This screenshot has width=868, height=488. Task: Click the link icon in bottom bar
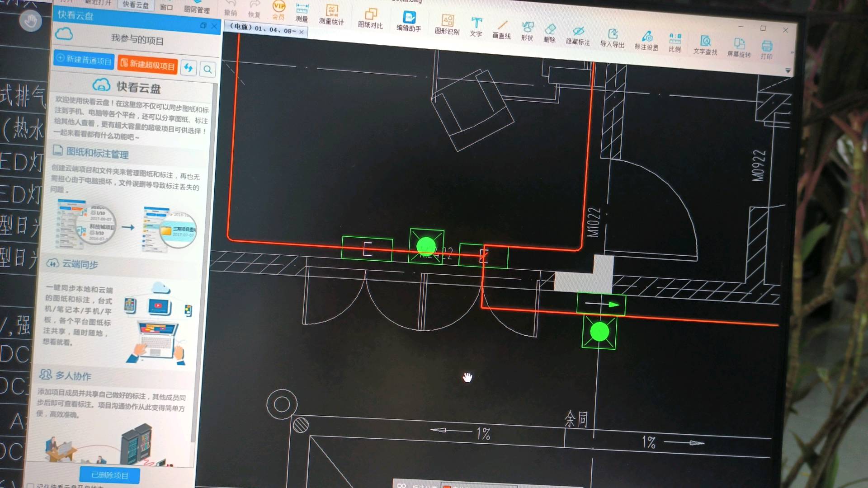(401, 485)
